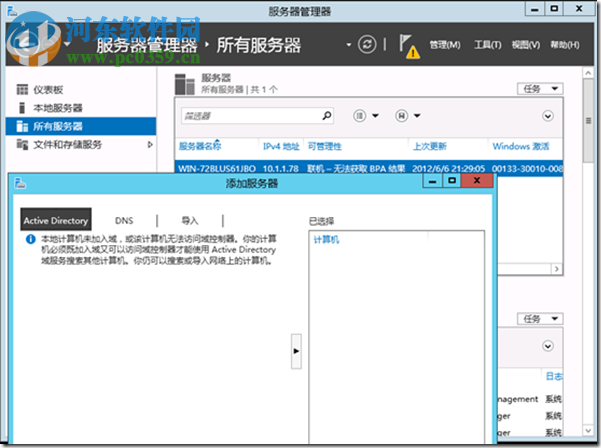Viewport: 601px width, 448px height.
Task: Click 服务器管理器 breadcrumb in the header
Action: pyautogui.click(x=147, y=45)
